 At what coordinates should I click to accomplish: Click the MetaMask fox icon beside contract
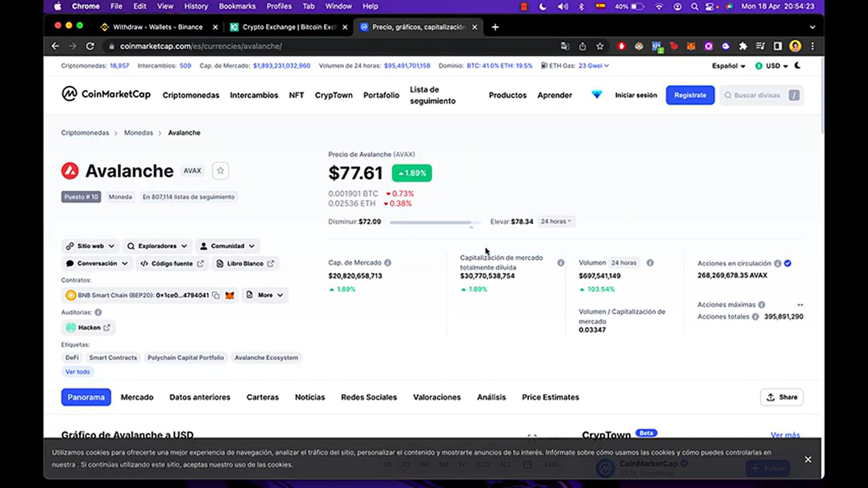tap(230, 295)
